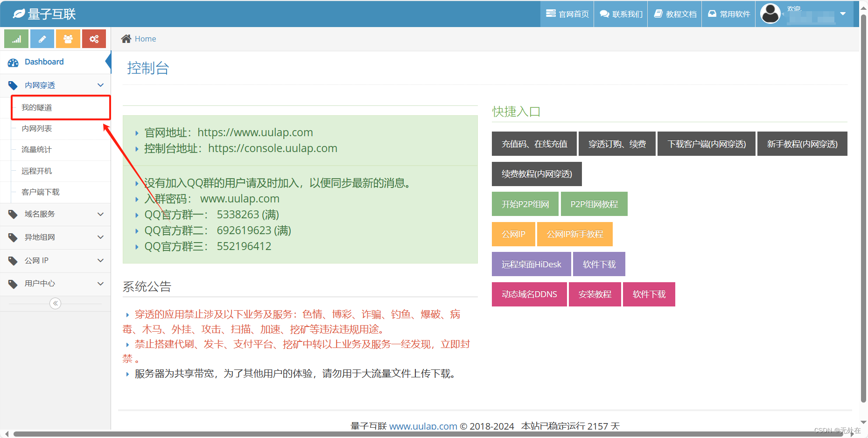Click the user avatar icon in header
This screenshot has width=868, height=438.
point(770,14)
